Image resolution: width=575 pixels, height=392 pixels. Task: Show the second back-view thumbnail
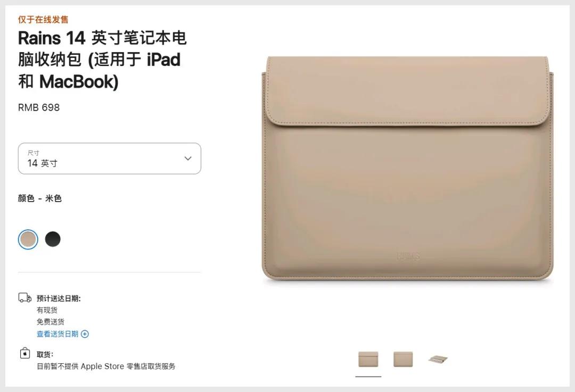403,359
